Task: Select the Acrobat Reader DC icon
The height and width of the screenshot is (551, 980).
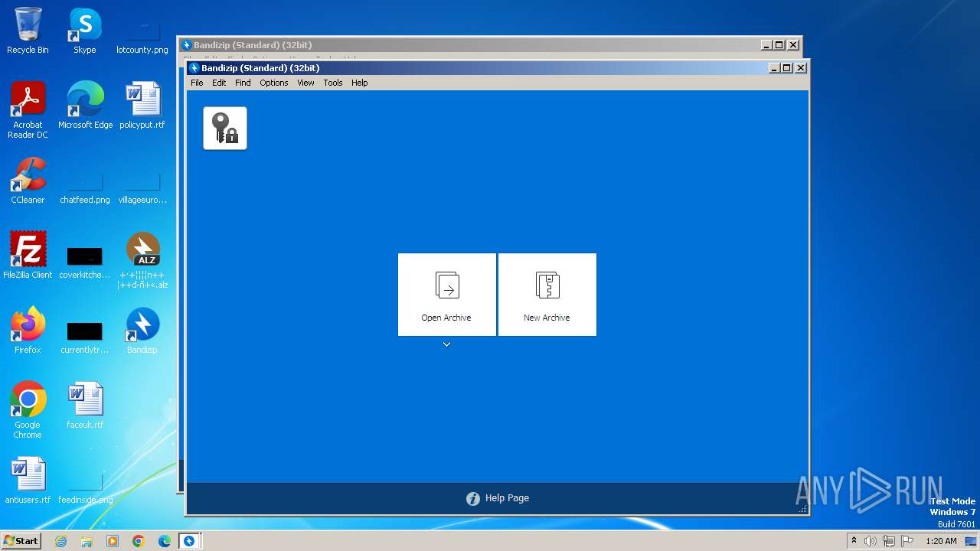Action: click(28, 110)
